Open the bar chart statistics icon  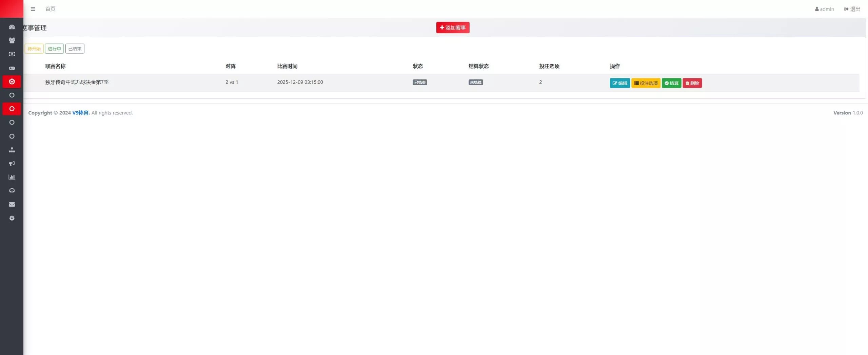[x=12, y=177]
